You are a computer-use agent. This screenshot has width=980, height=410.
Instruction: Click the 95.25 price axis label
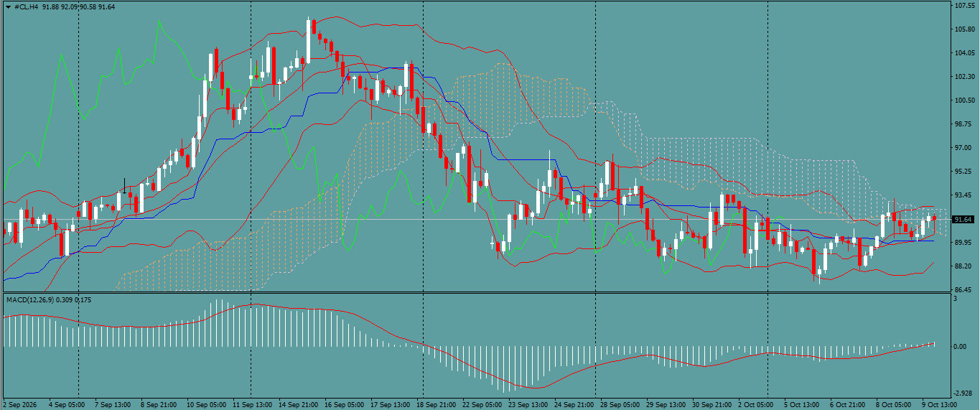pyautogui.click(x=963, y=172)
